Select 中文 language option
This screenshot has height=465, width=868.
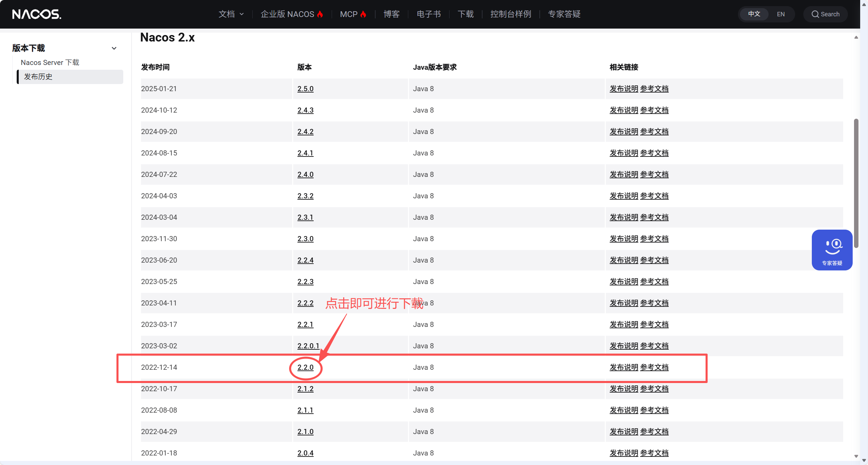point(754,14)
